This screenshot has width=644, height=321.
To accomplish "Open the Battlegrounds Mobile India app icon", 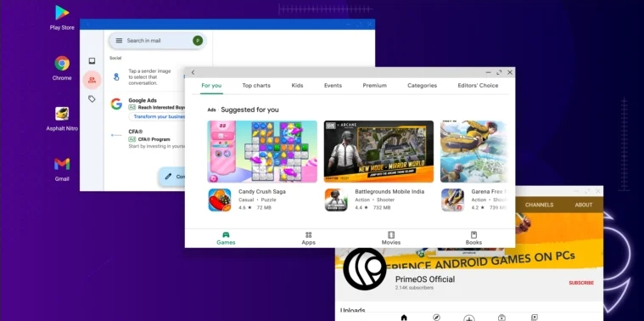I will 336,200.
